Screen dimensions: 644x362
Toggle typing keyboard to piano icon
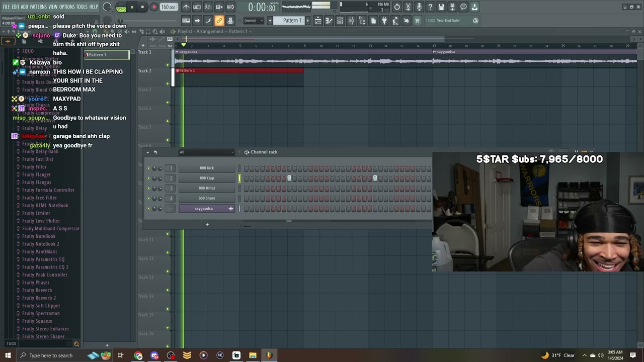pyautogui.click(x=186, y=21)
